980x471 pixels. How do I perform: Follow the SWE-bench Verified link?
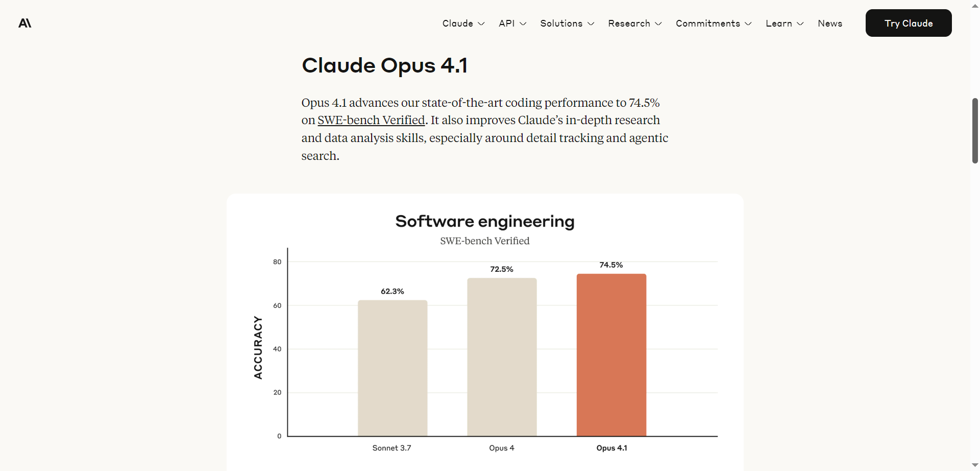(371, 120)
